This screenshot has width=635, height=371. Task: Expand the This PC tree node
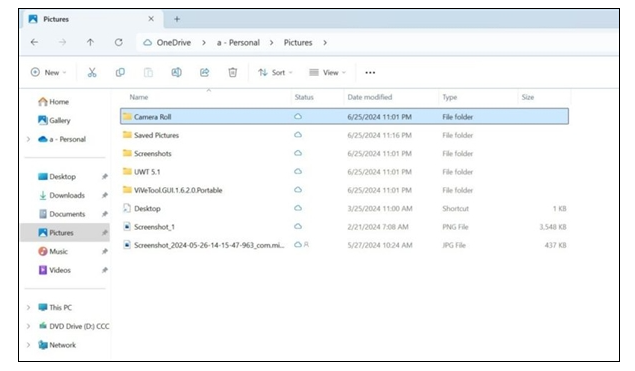28,307
